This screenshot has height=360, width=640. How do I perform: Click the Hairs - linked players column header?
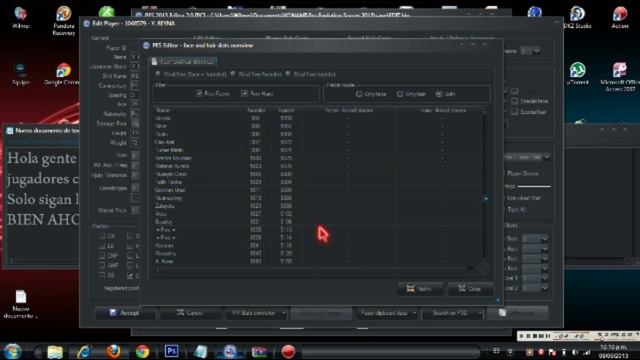tap(443, 110)
